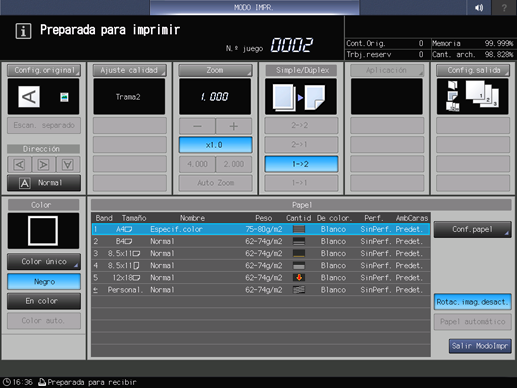The height and width of the screenshot is (388, 517).
Task: Mute sound via speaker icon
Action: 479,7
